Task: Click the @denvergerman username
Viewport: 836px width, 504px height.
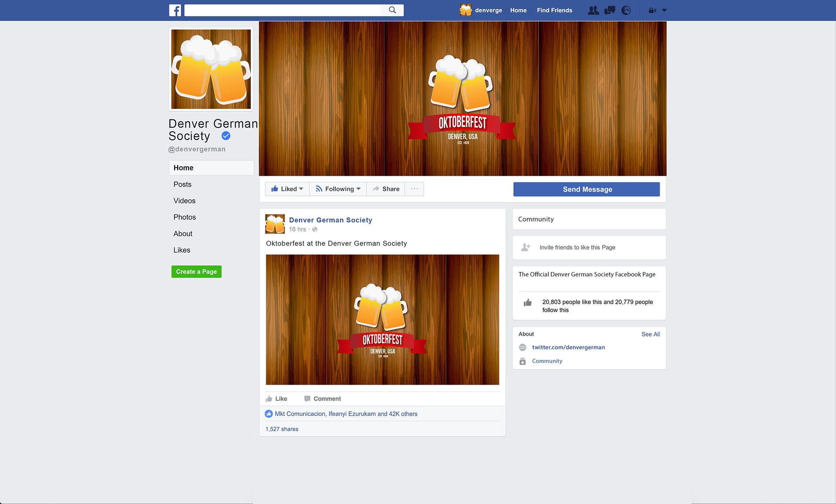Action: [197, 149]
